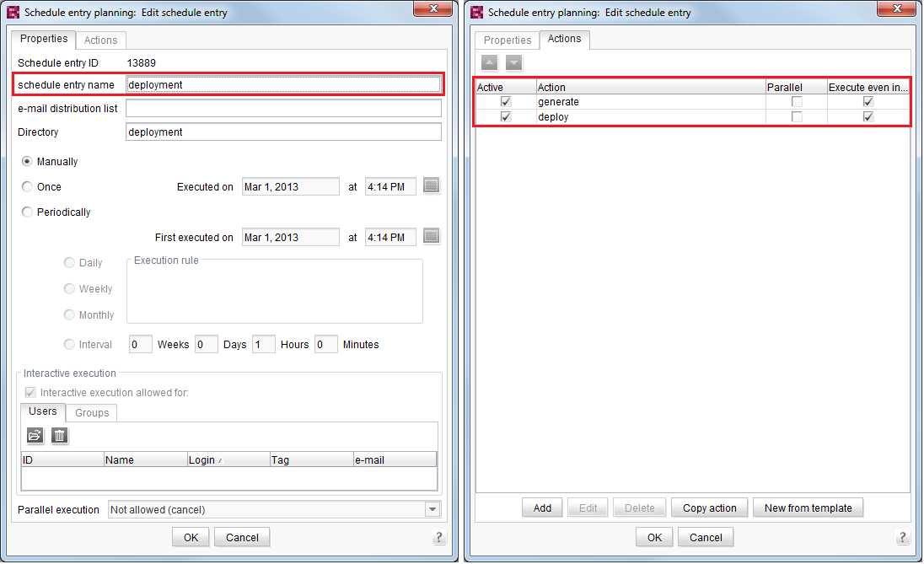
Task: Click the Hours interval field
Action: [x=263, y=344]
